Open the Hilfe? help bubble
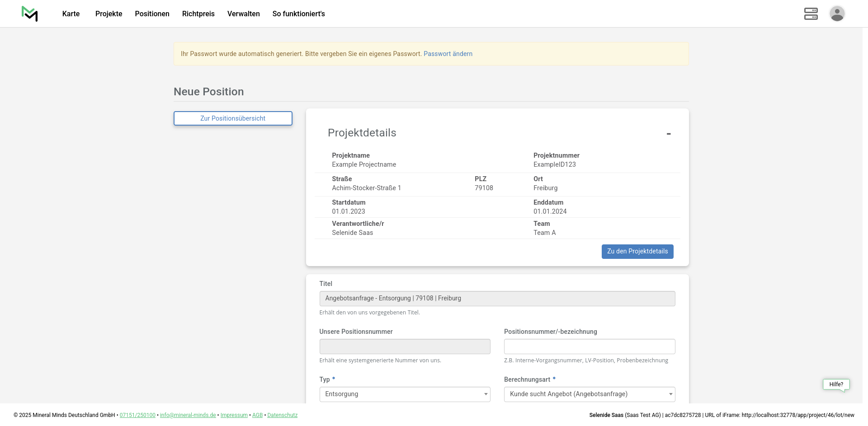Screen dimensions: 868x426 coord(836,384)
